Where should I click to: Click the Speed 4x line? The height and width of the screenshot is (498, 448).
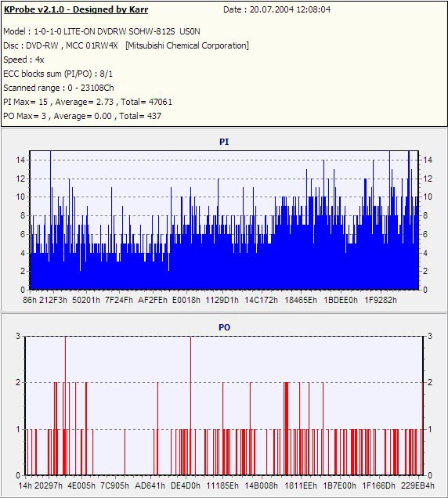click(x=23, y=60)
